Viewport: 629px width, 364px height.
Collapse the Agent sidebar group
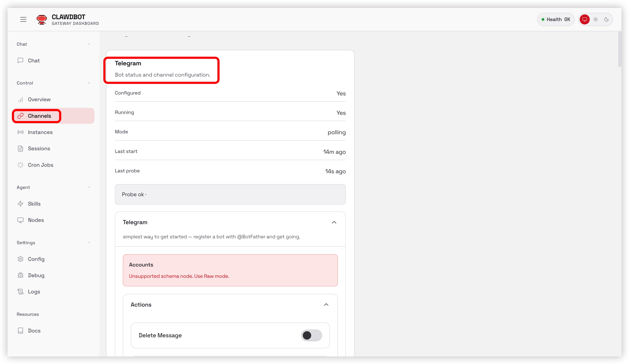(89, 187)
